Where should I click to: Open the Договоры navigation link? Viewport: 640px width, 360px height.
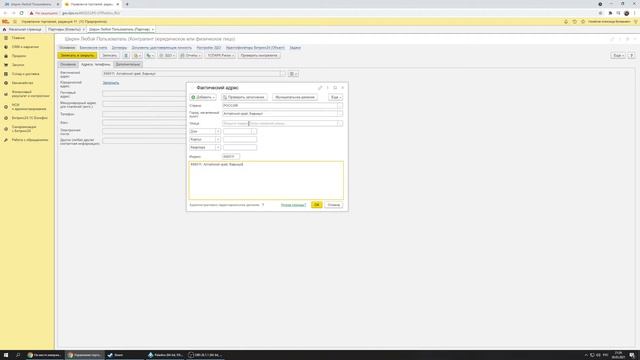pyautogui.click(x=119, y=48)
